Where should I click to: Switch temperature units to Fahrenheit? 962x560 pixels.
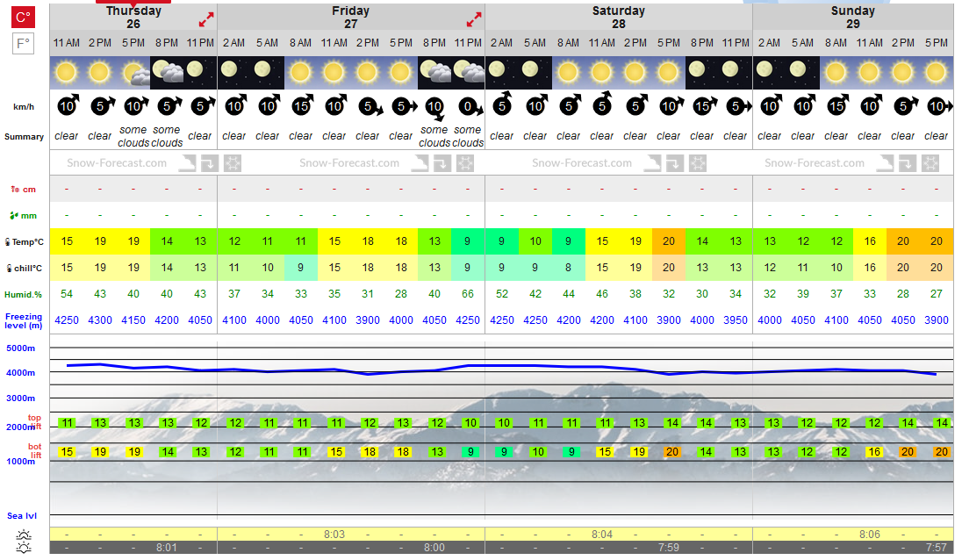[24, 44]
